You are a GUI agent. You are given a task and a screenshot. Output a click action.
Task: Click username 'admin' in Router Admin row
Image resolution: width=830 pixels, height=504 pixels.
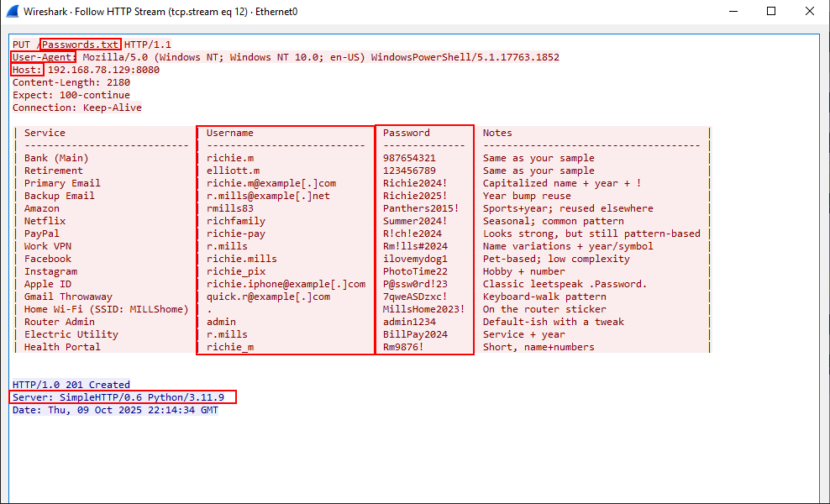(x=221, y=322)
